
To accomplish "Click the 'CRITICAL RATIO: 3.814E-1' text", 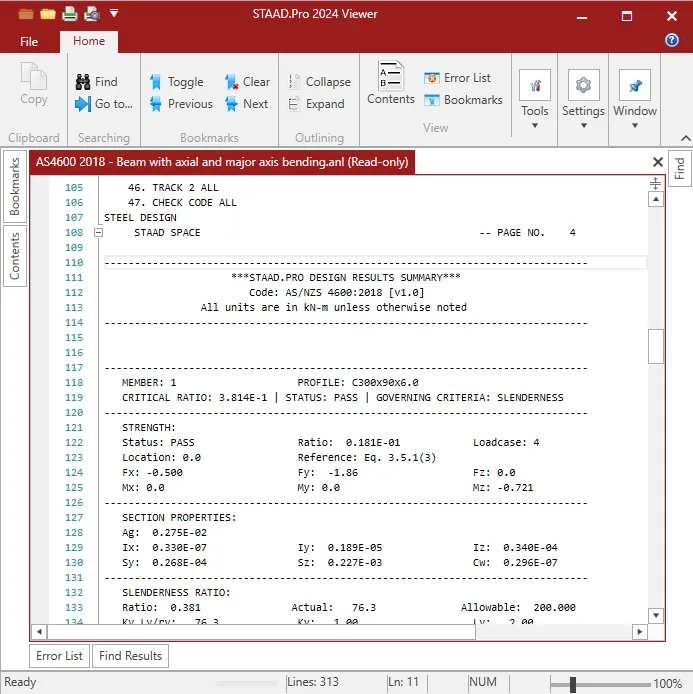I will tap(194, 397).
